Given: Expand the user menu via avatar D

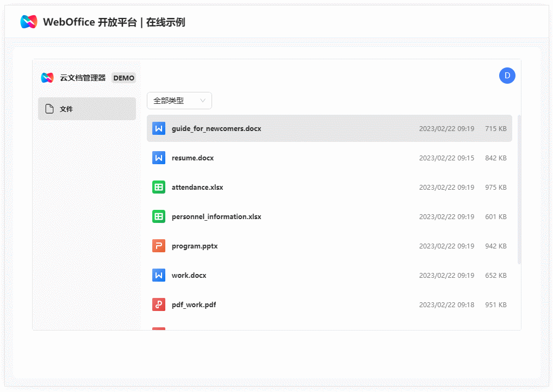Looking at the screenshot, I should 507,76.
